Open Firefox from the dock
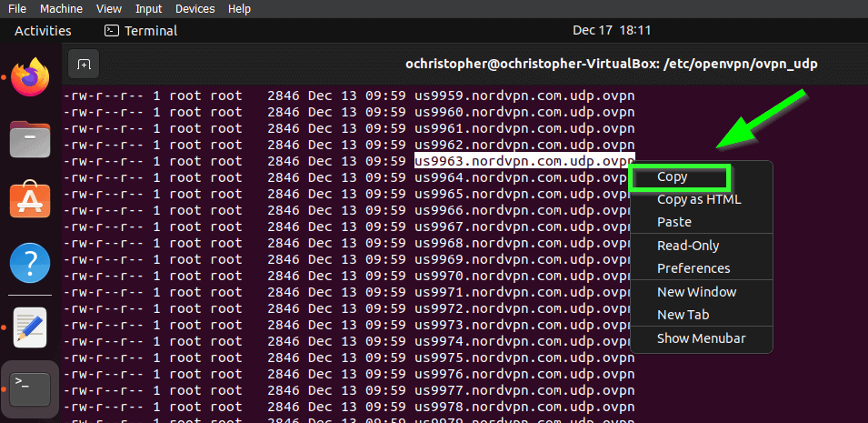Screen dimensions: 868x423 (30, 76)
